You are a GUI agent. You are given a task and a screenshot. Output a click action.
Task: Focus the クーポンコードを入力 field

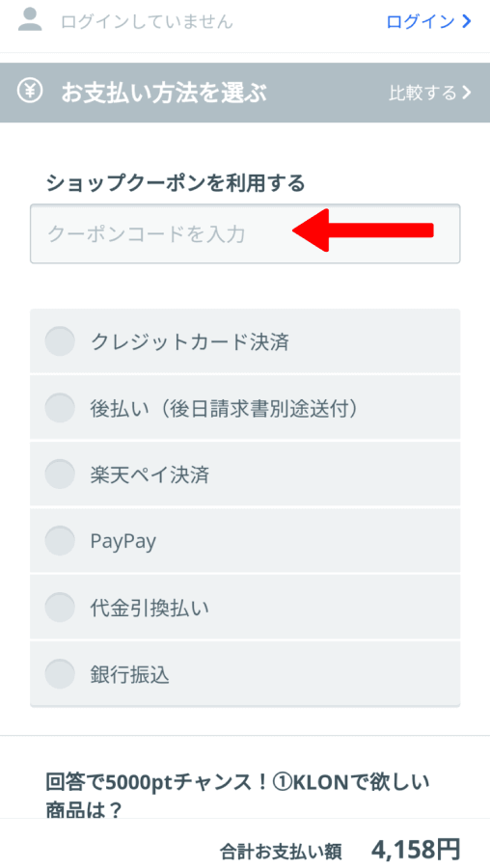245,233
